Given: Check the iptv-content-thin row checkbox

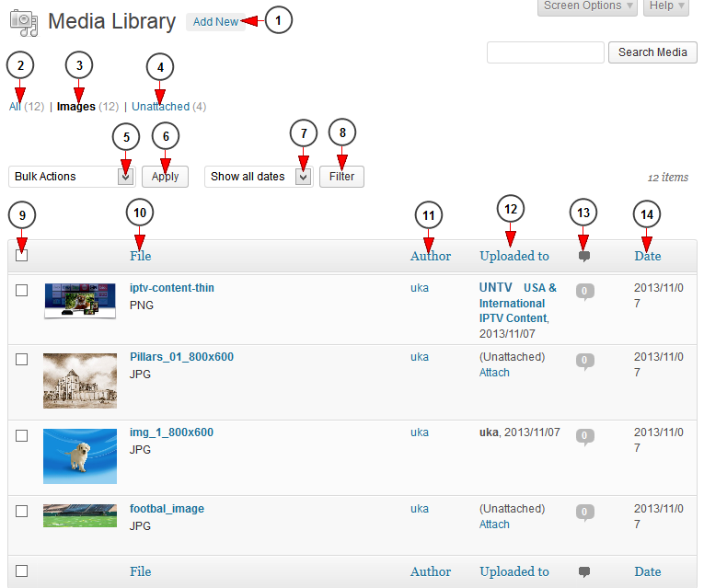Looking at the screenshot, I should (21, 291).
